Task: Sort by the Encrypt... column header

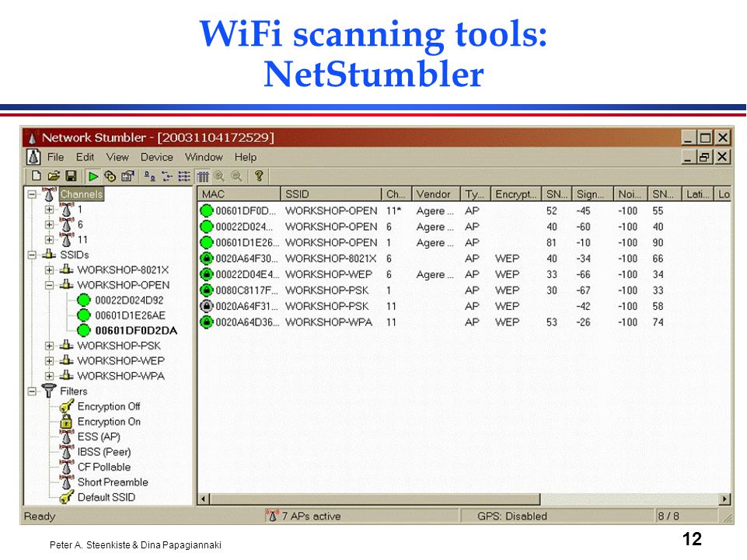Action: (516, 194)
